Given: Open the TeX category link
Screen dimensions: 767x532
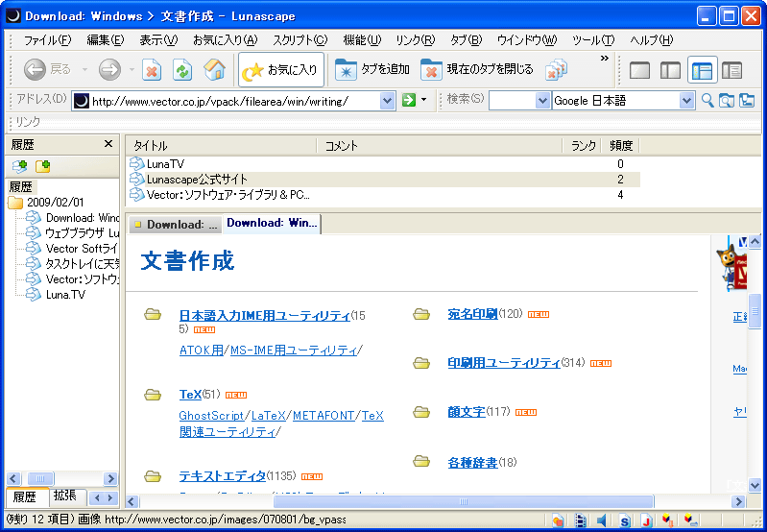Looking at the screenshot, I should coord(190,395).
